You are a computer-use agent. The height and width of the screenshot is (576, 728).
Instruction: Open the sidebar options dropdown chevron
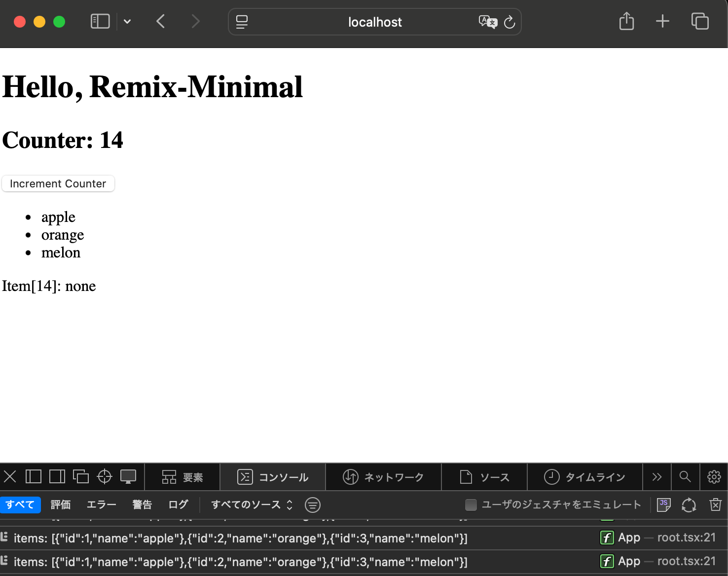[x=127, y=22]
